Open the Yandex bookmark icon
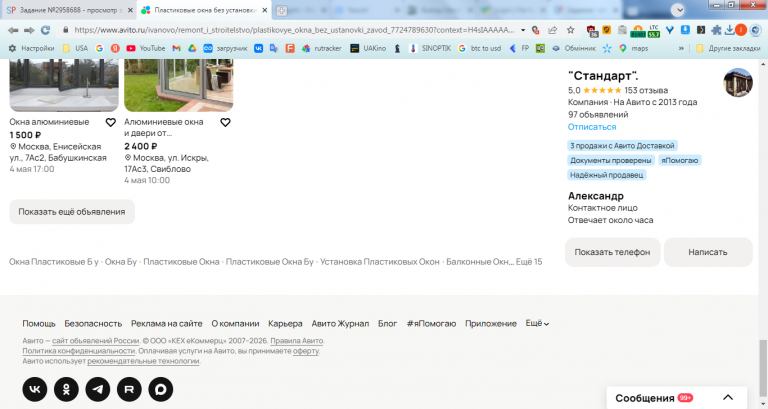 [115, 48]
